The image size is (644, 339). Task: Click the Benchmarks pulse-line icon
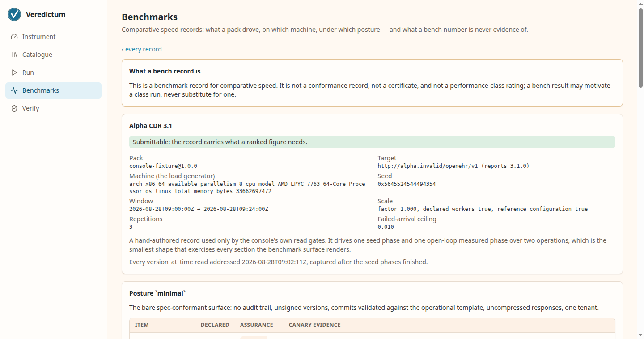point(14,90)
